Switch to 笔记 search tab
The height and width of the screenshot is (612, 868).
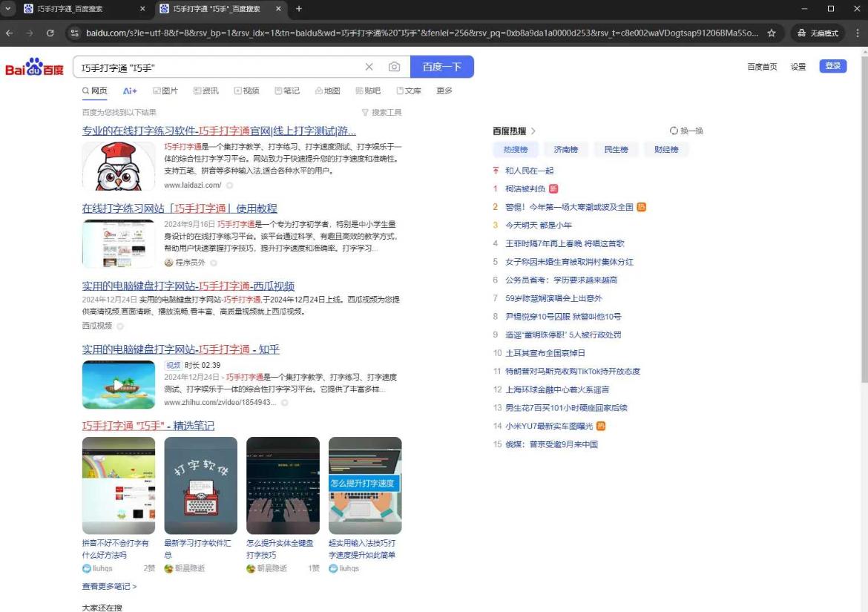point(287,91)
